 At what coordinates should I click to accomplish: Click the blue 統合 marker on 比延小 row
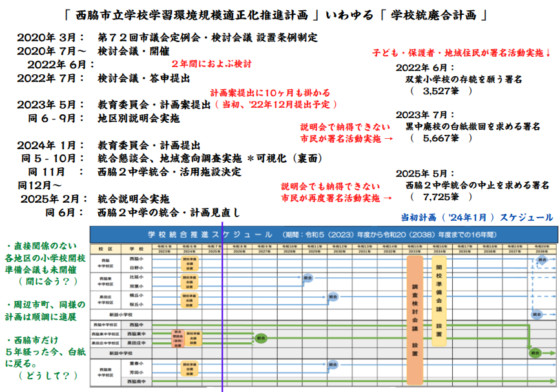click(308, 278)
